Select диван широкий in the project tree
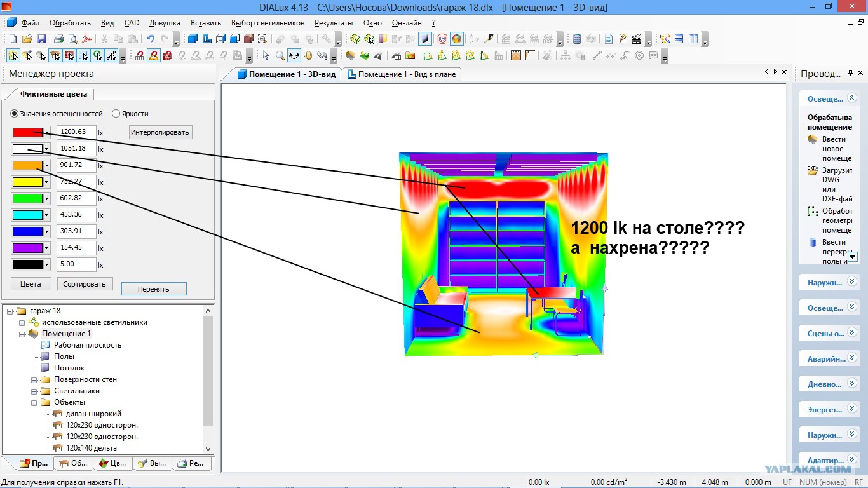Viewport: 868px width, 488px height. click(x=93, y=414)
